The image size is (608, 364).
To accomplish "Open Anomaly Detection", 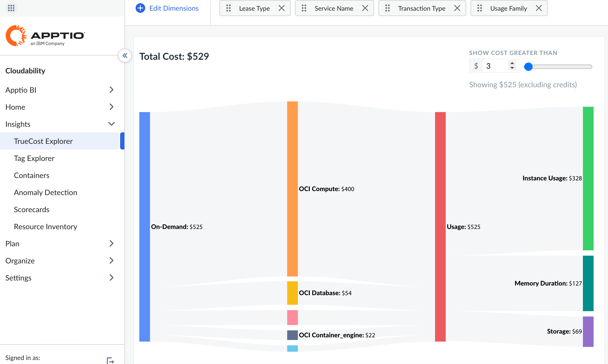I will click(x=45, y=192).
